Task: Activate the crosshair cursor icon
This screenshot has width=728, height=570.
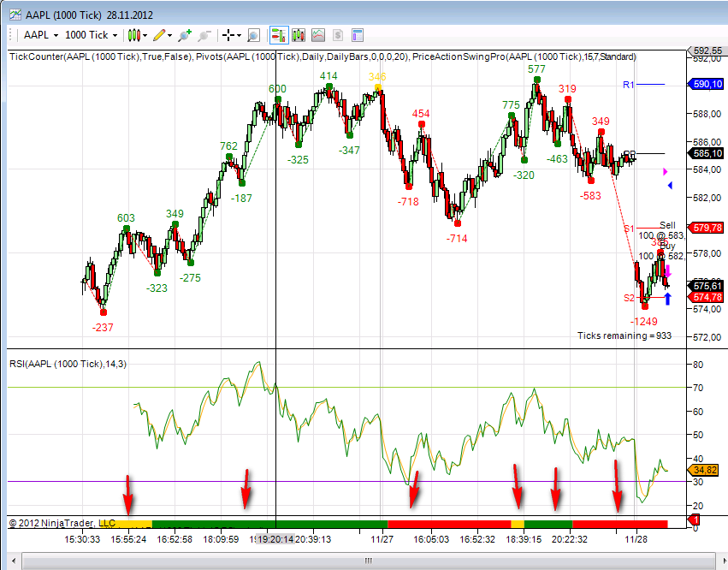Action: (228, 35)
